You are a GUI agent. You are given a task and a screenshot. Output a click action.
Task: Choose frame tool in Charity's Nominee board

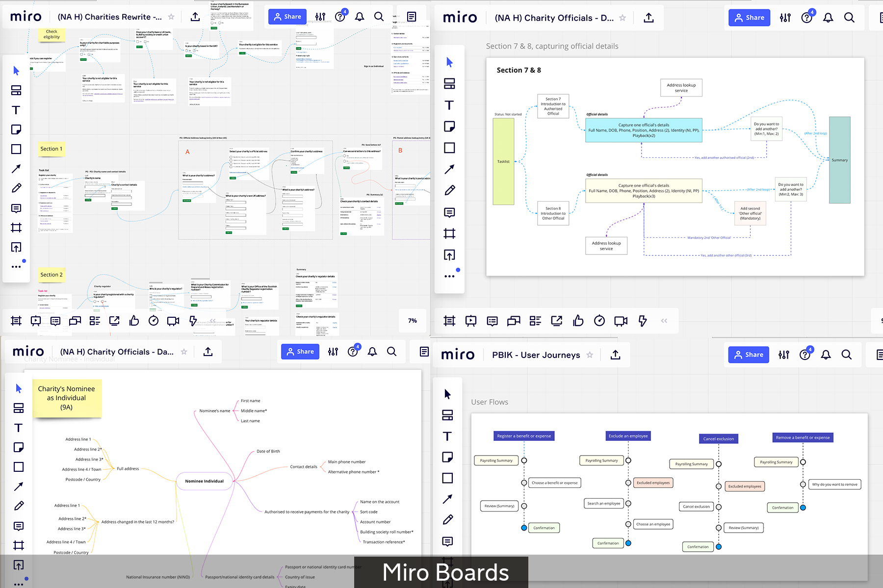(x=19, y=545)
